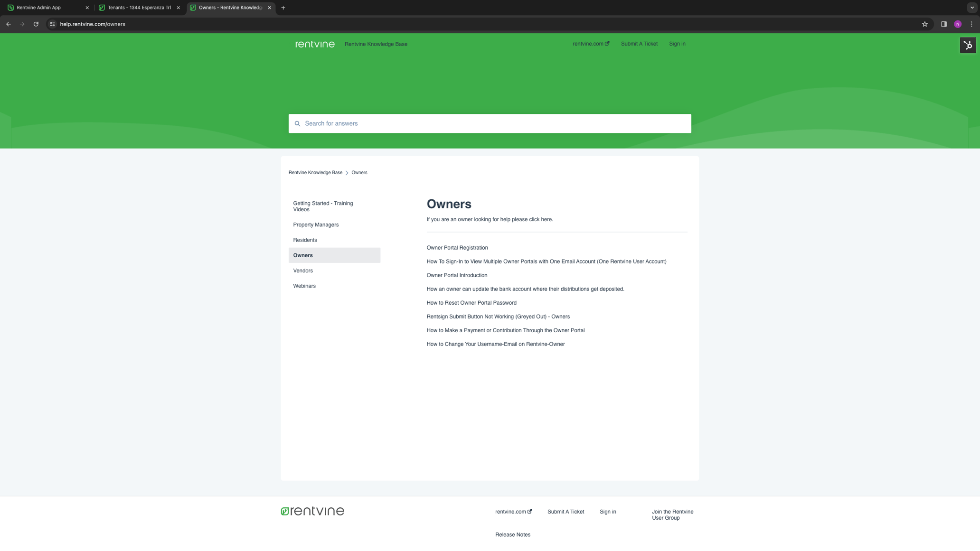Click the HubSpot widget icon

tap(968, 46)
